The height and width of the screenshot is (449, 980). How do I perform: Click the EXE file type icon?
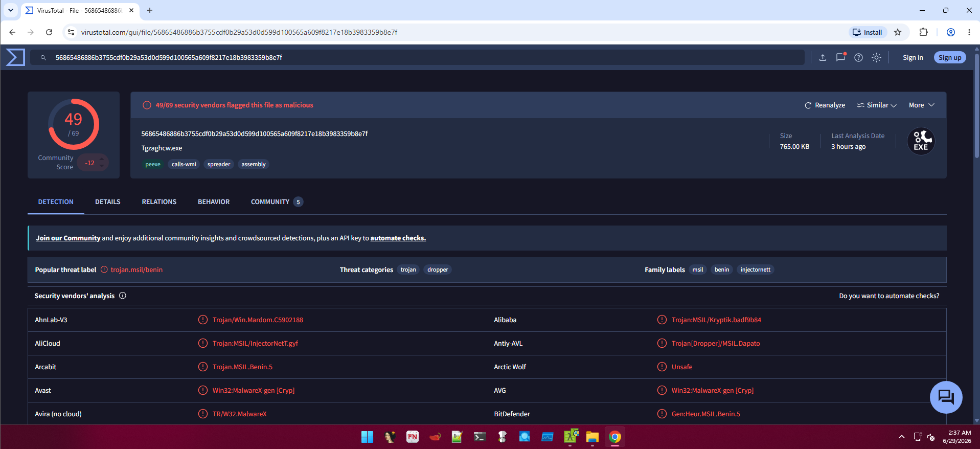tap(921, 141)
